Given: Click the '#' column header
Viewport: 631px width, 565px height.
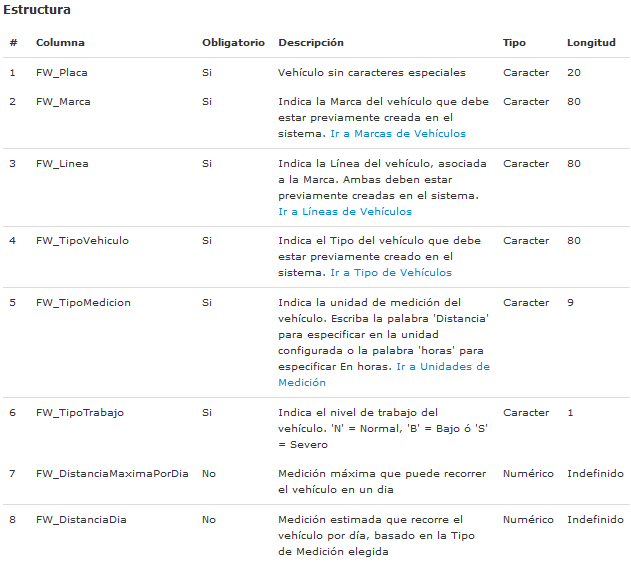Looking at the screenshot, I should [13, 43].
